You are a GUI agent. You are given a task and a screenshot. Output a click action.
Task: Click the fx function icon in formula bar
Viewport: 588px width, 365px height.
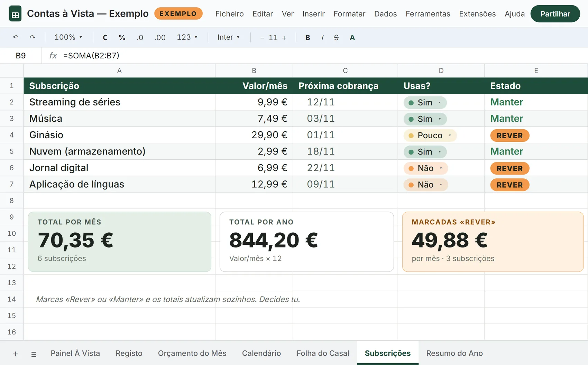[x=53, y=55]
